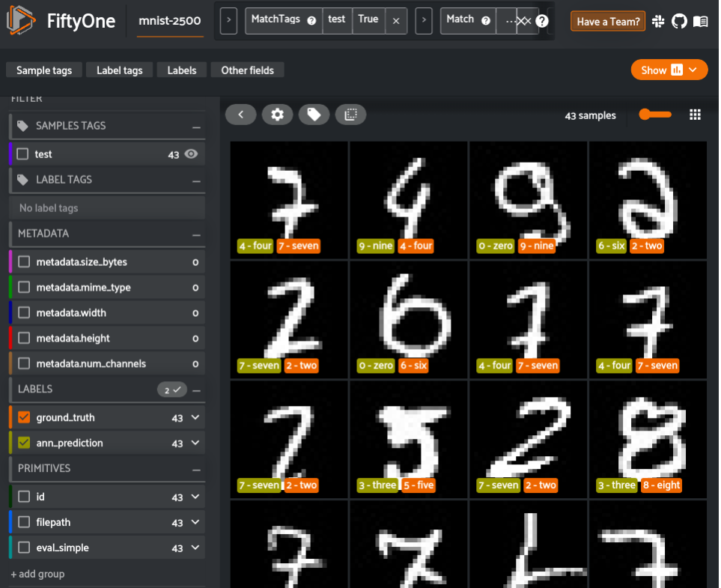Click the patches selection icon in grid toolbar
The height and width of the screenshot is (588, 721).
[x=350, y=114]
